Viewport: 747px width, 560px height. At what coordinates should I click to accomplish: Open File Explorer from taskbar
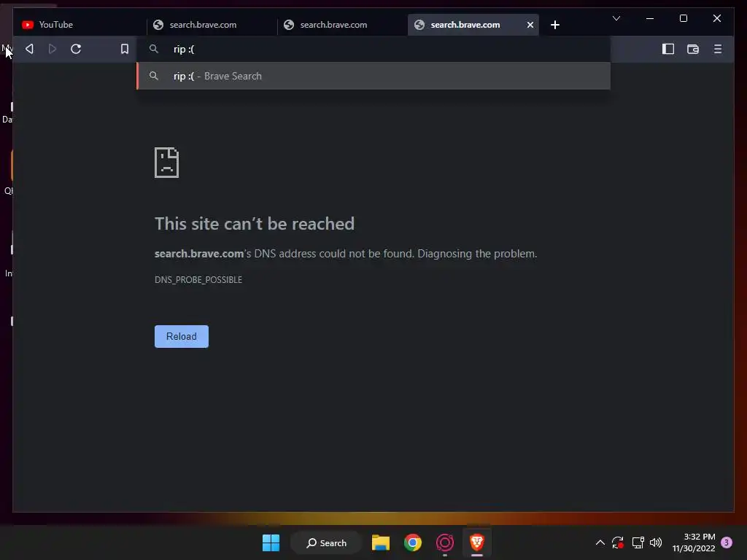tap(381, 542)
